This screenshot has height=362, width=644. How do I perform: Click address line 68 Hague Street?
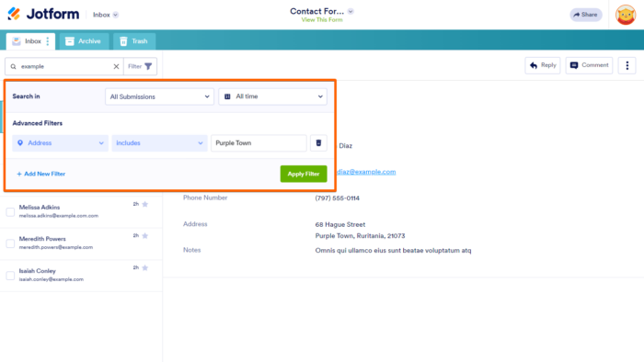coord(340,225)
